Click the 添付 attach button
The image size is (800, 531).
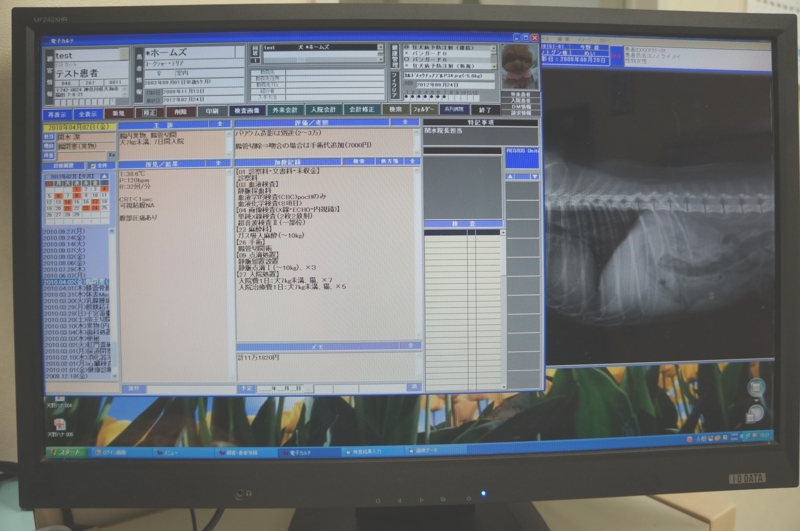[x=134, y=389]
